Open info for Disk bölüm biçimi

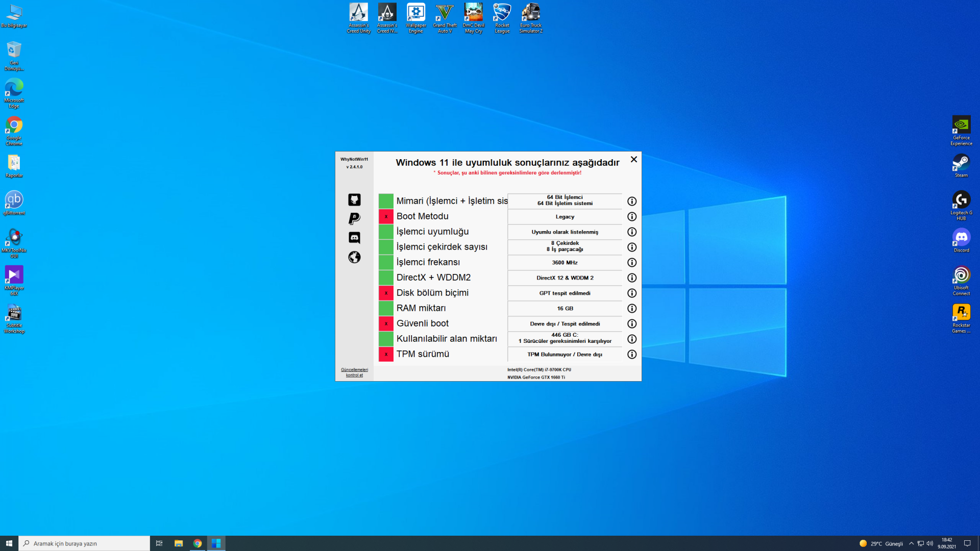click(x=632, y=293)
